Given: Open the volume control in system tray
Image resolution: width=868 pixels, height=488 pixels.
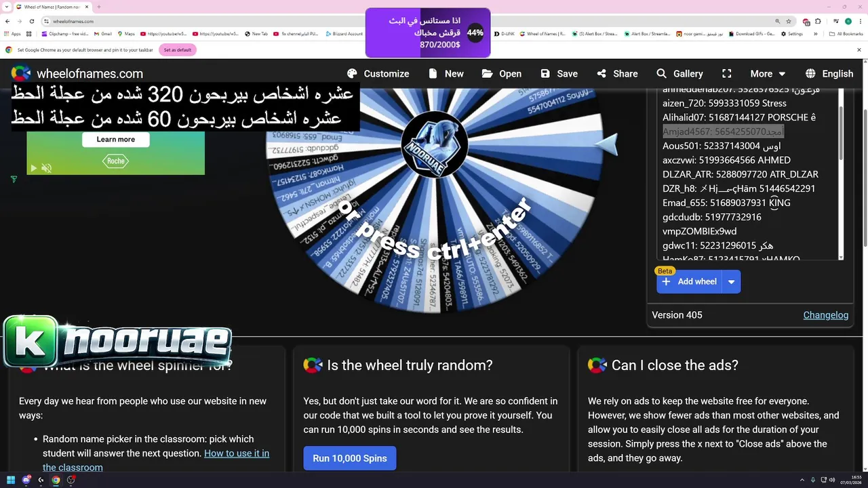Looking at the screenshot, I should click(x=833, y=480).
